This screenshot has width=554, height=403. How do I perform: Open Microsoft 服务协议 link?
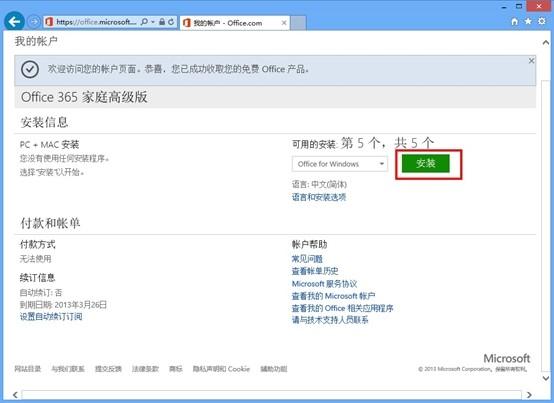(324, 284)
